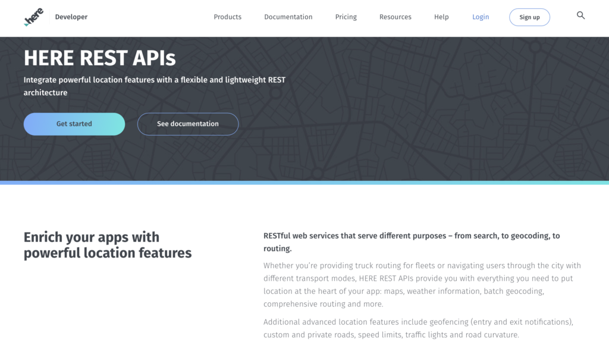Open the Developer home link
Viewport: 609px width, 364px height.
71,17
